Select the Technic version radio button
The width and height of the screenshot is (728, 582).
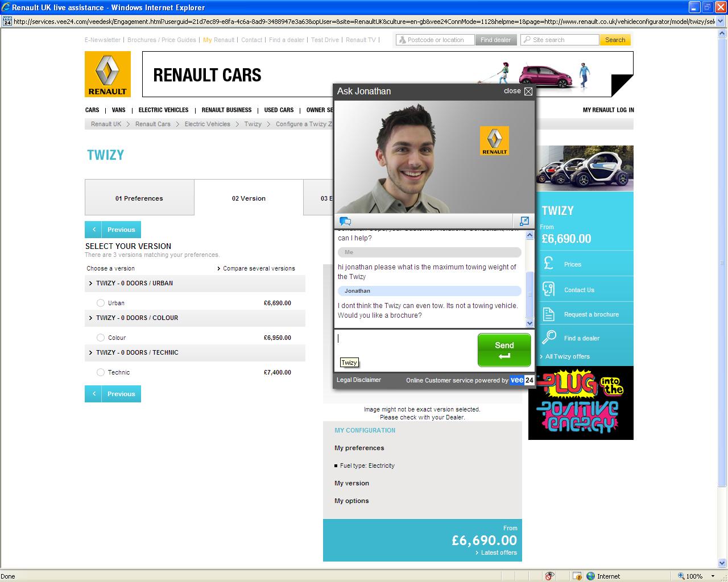101,372
